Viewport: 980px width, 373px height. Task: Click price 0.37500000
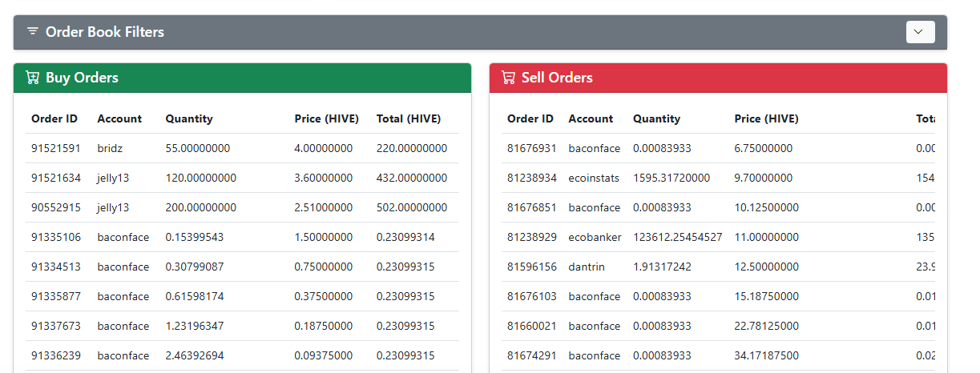coord(324,296)
